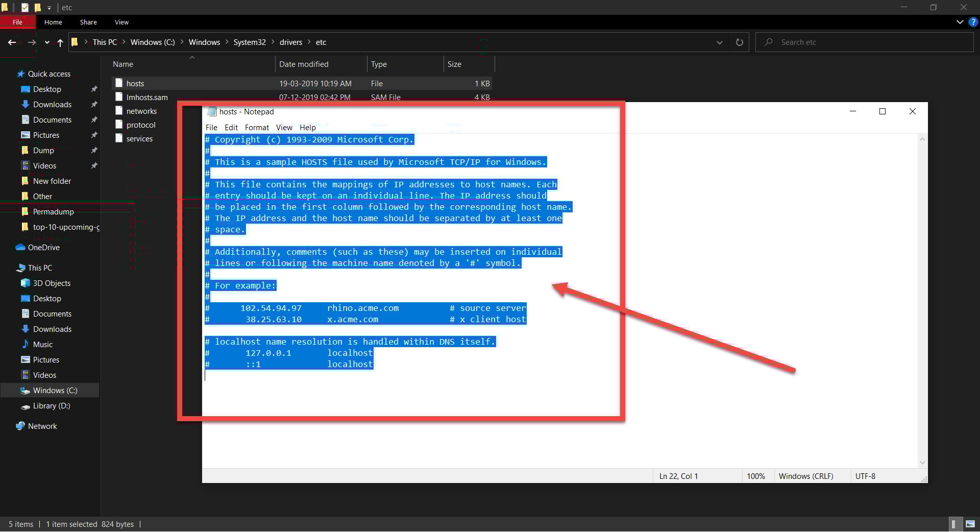Click drivers breadcrumb segment
This screenshot has height=532, width=980.
(291, 42)
